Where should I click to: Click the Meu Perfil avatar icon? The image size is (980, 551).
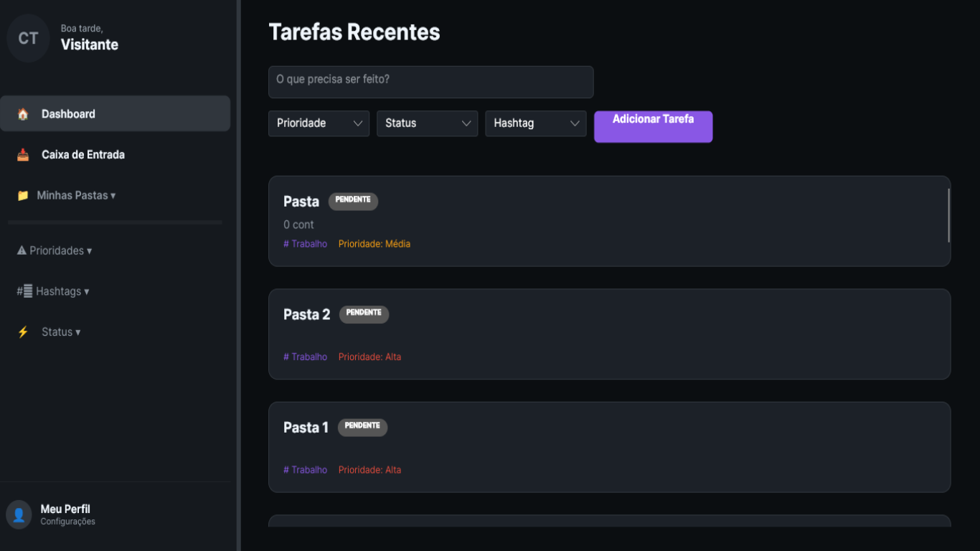pyautogui.click(x=19, y=514)
